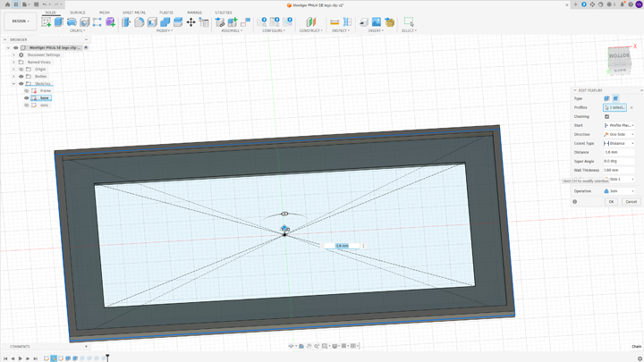Switch to the Mesh tab
Screen dimensions: 644x362
point(105,13)
